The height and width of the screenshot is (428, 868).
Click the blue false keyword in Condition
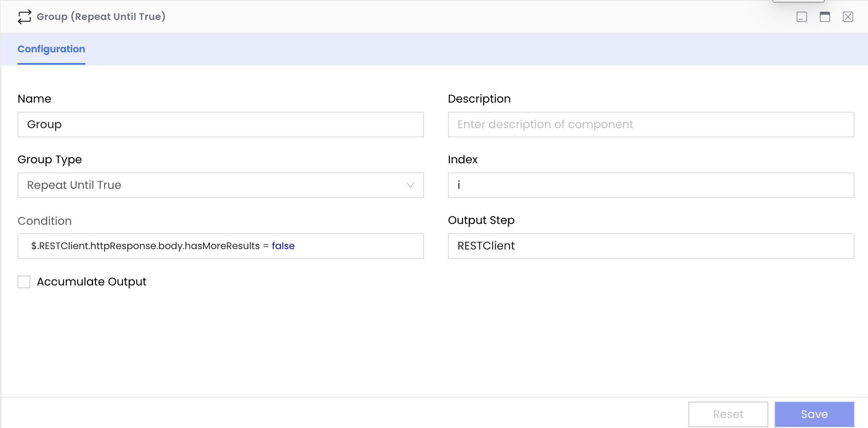click(283, 246)
